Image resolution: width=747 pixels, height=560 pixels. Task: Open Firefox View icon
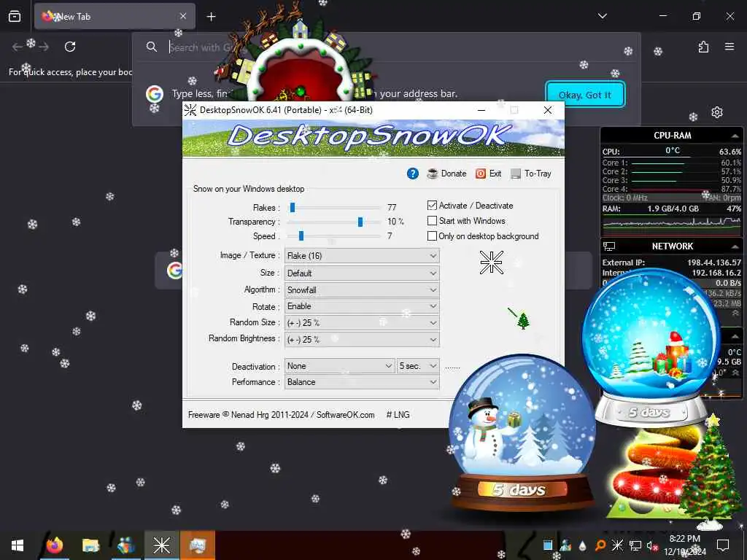[x=15, y=17]
